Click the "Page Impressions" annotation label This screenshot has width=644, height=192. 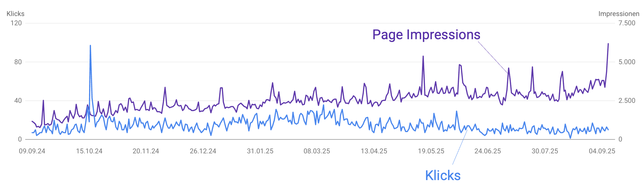426,35
